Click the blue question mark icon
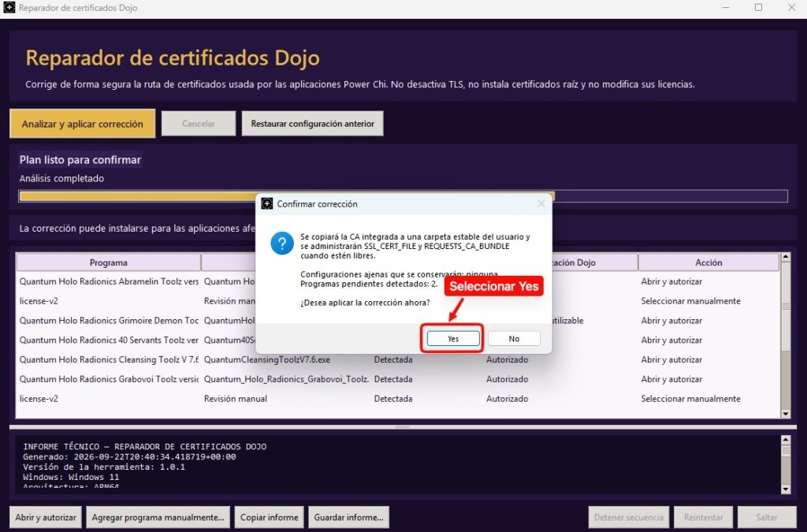 [282, 244]
